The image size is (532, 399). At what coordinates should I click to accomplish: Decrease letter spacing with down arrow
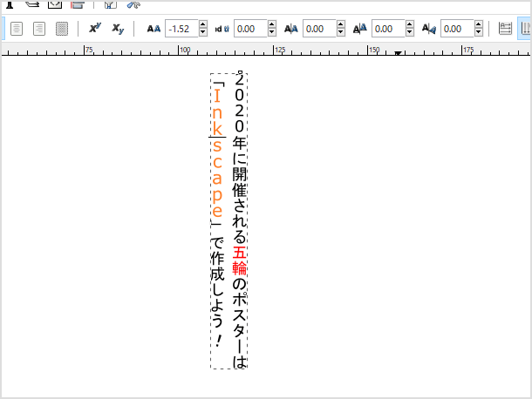tap(203, 33)
